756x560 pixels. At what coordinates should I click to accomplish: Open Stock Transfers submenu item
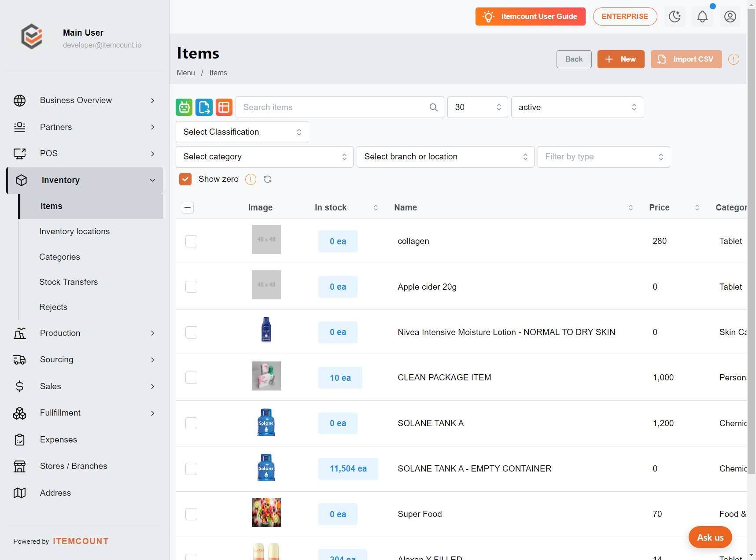coord(69,282)
